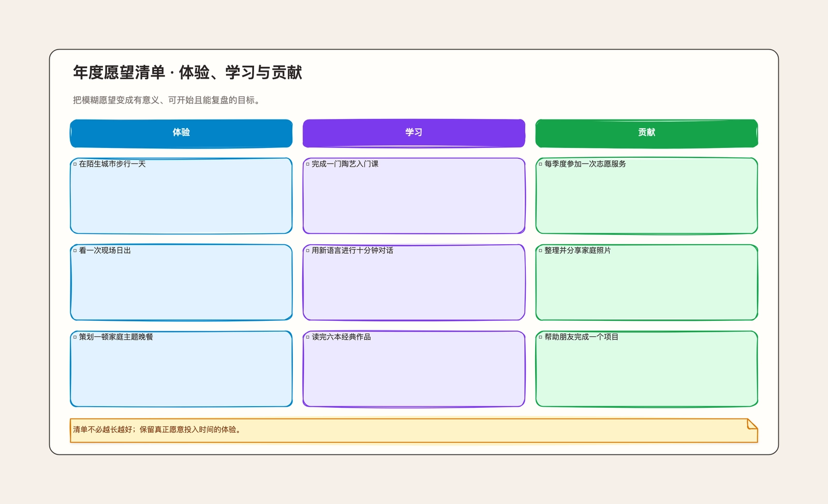Click the text 读完六本经典作品

coord(342,337)
